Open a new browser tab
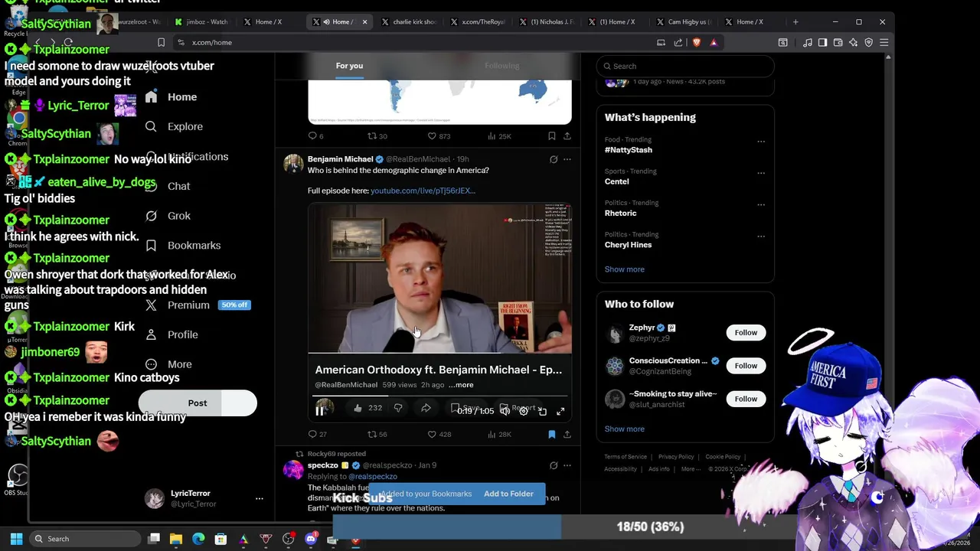The height and width of the screenshot is (551, 980). (x=795, y=22)
